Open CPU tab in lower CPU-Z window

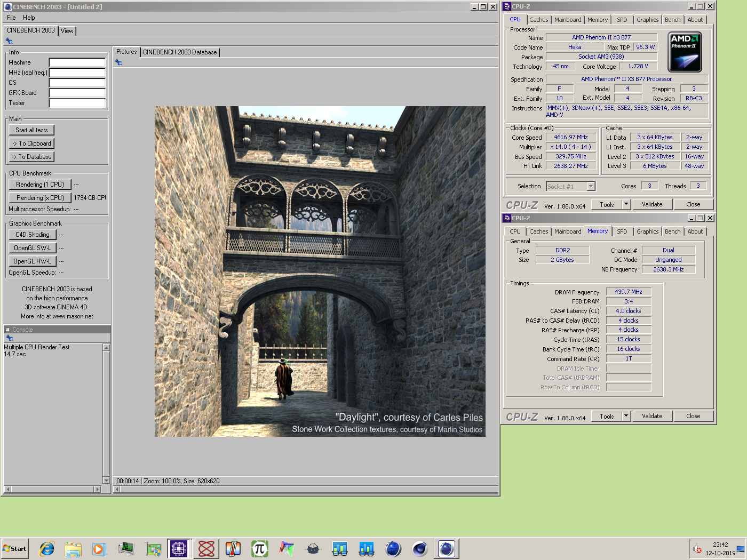[x=515, y=231]
